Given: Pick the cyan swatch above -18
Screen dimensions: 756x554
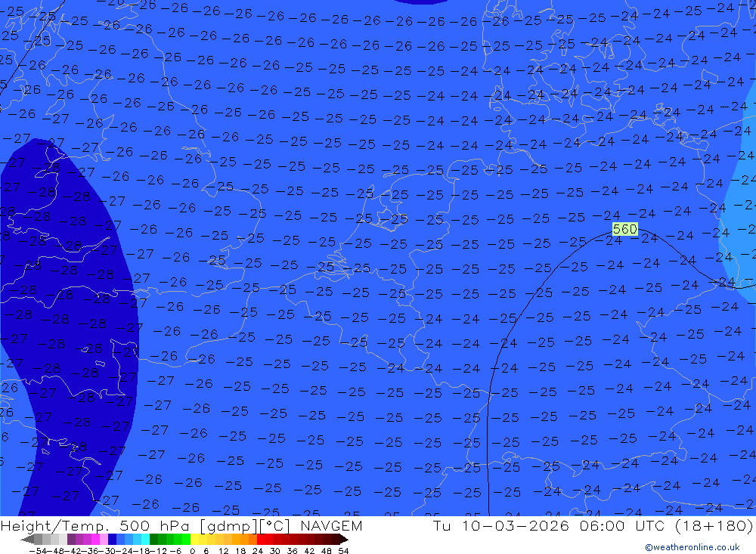Looking at the screenshot, I should point(145,539).
